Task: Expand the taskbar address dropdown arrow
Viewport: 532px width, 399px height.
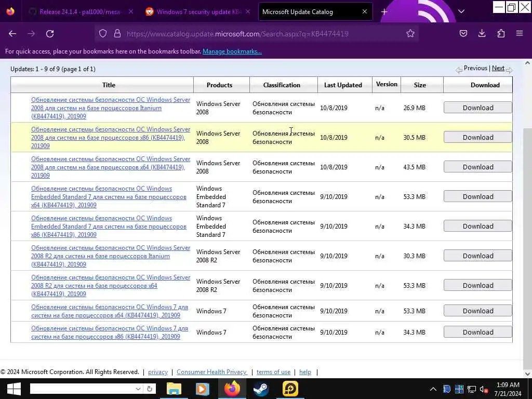Action: pyautogui.click(x=138, y=389)
